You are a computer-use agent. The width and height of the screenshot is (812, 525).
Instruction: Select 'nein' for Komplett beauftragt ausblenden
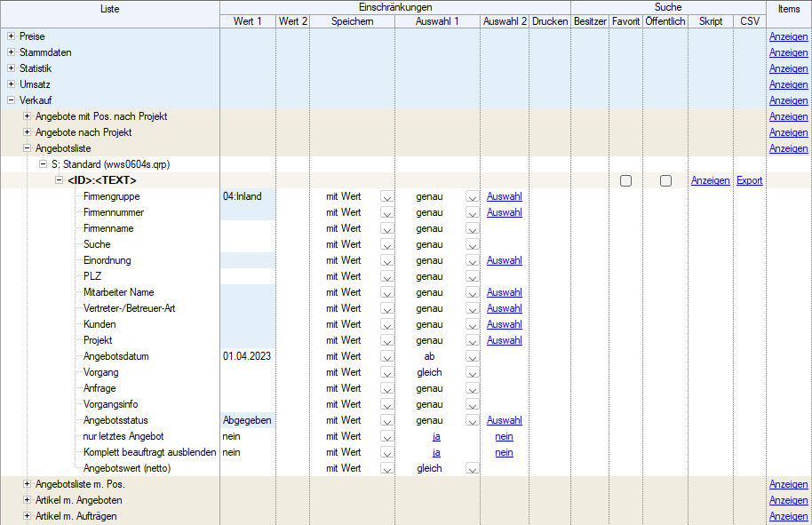coord(504,452)
